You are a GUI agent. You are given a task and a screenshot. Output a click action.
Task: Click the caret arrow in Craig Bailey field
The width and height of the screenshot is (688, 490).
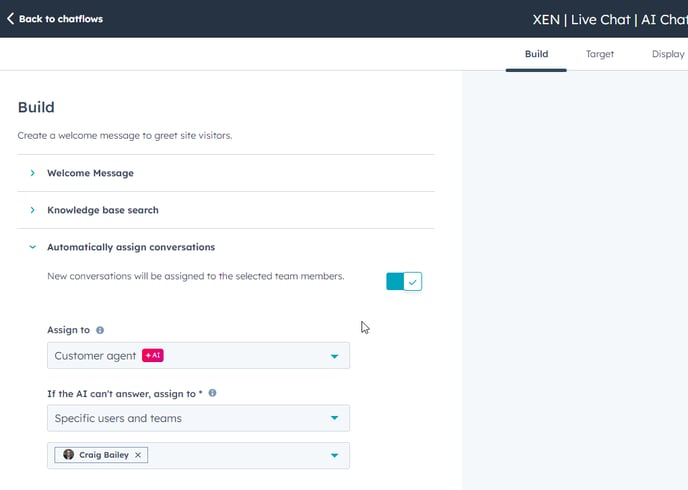334,456
